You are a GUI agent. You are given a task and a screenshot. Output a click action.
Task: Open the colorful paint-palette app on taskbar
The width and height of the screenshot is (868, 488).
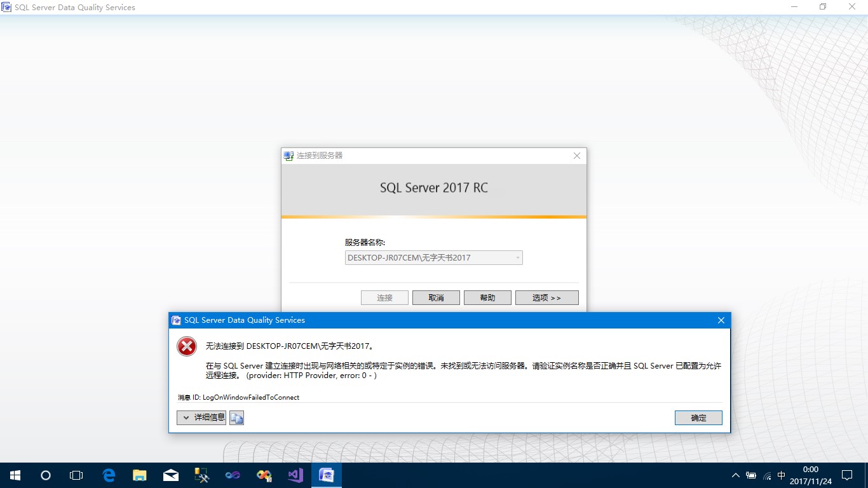[264, 475]
